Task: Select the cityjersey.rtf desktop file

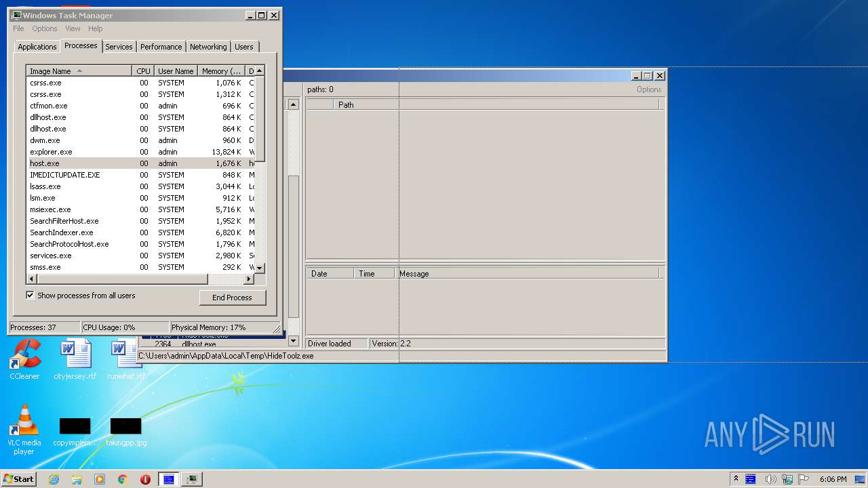Action: click(75, 359)
